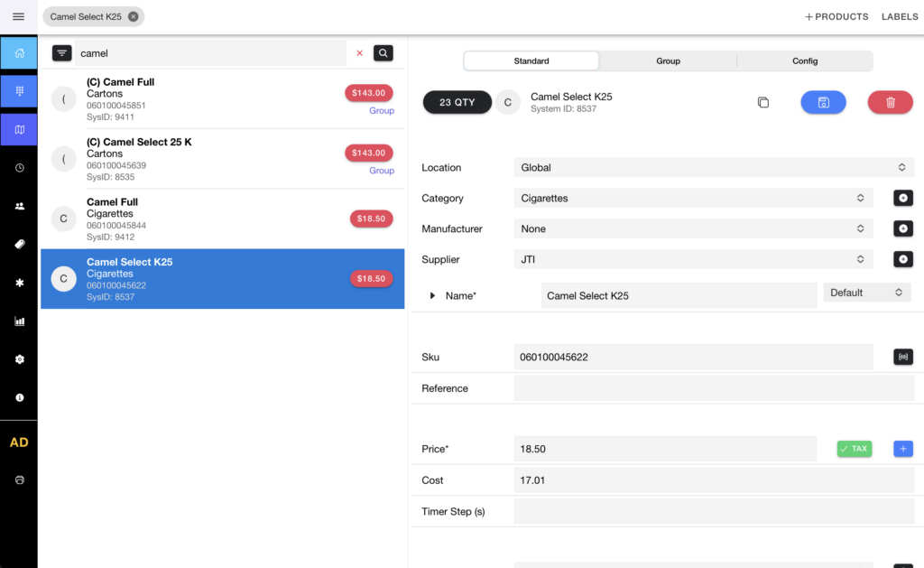The image size is (924, 568).
Task: Click the Sku input field
Action: (x=693, y=357)
